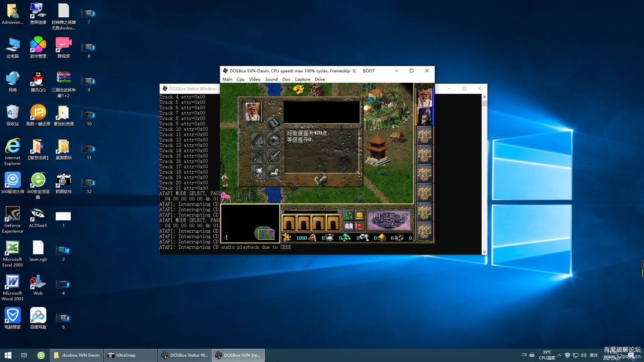Open UltraSnap from the taskbar
The height and width of the screenshot is (362, 644).
130,355
